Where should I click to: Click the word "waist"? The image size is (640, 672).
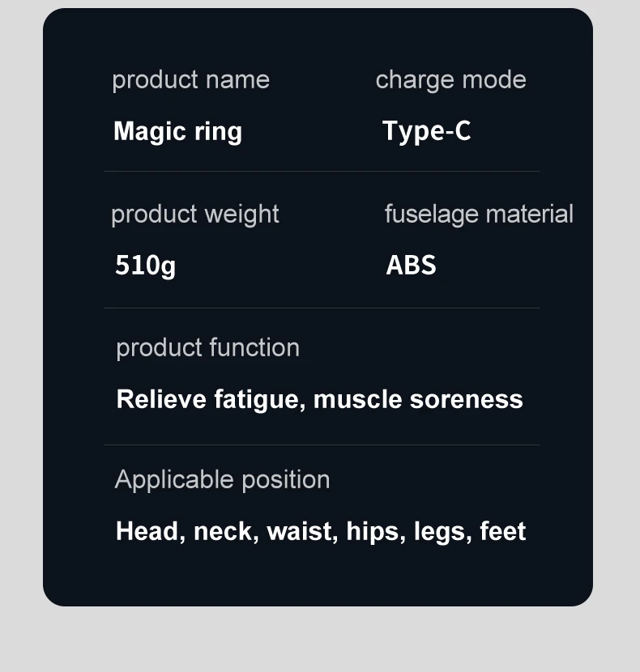(300, 532)
